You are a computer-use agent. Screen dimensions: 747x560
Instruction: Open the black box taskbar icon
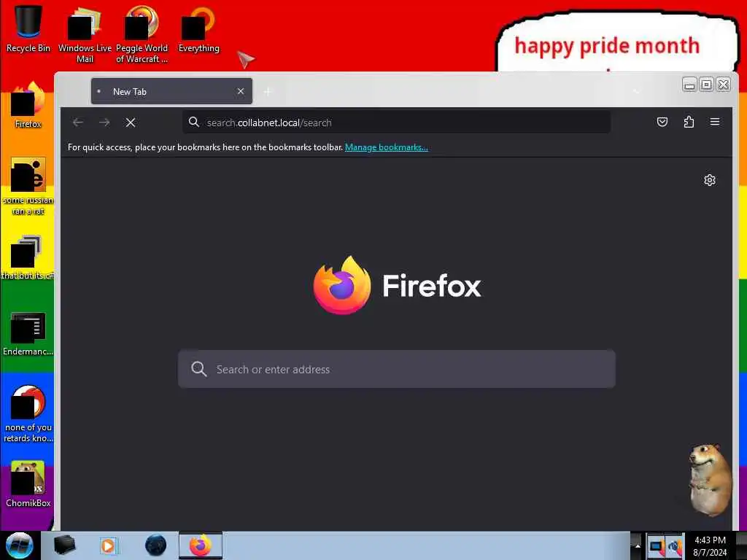click(x=64, y=545)
